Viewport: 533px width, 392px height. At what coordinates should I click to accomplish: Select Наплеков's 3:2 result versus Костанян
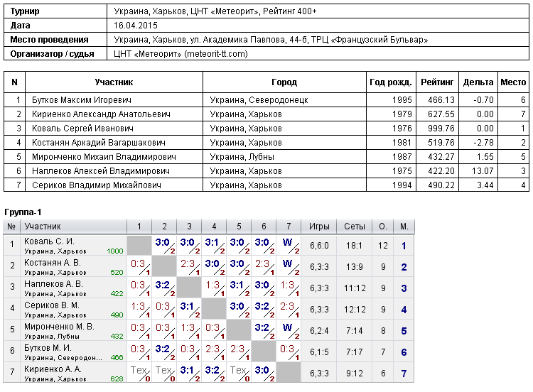point(165,288)
